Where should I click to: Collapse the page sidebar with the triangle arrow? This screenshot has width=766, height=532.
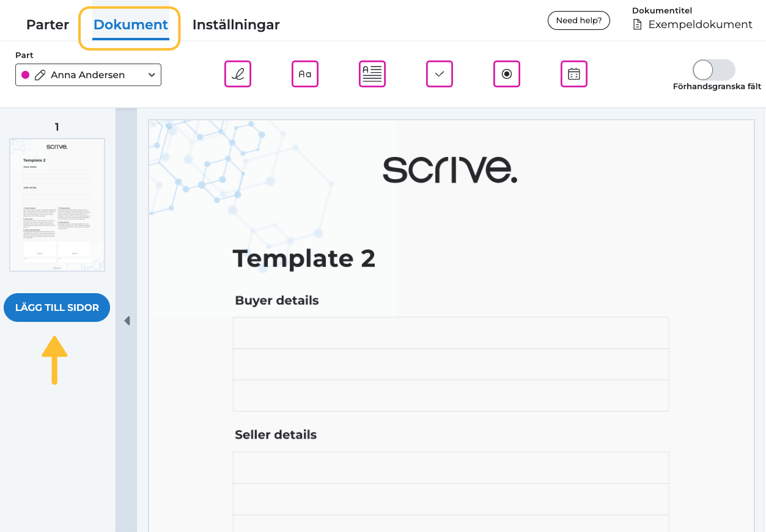point(127,321)
